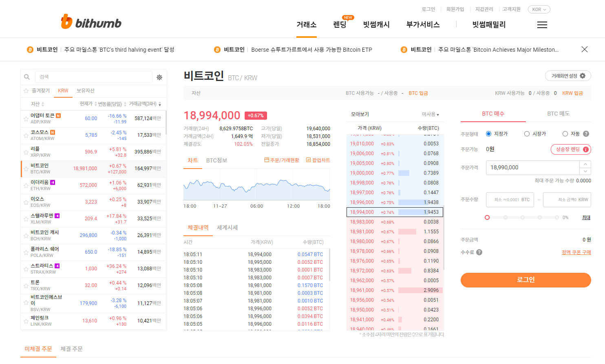Favorite the EOS/KRW row star

click(x=26, y=202)
